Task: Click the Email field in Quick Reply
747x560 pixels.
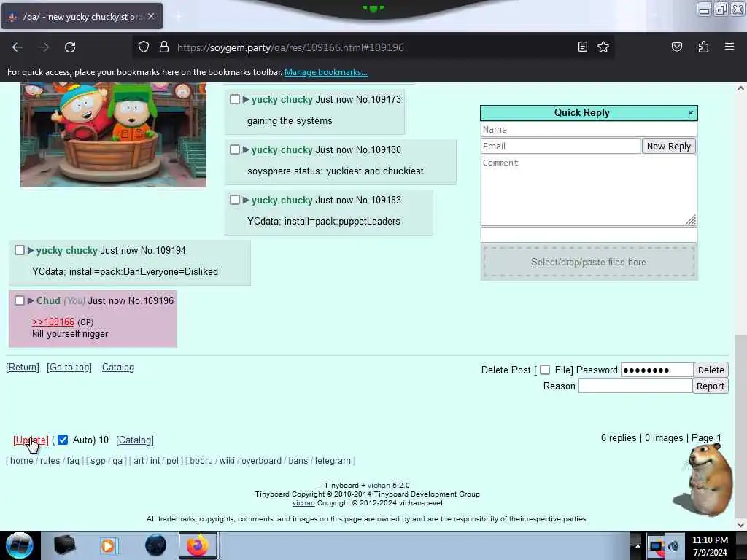Action: pos(560,146)
